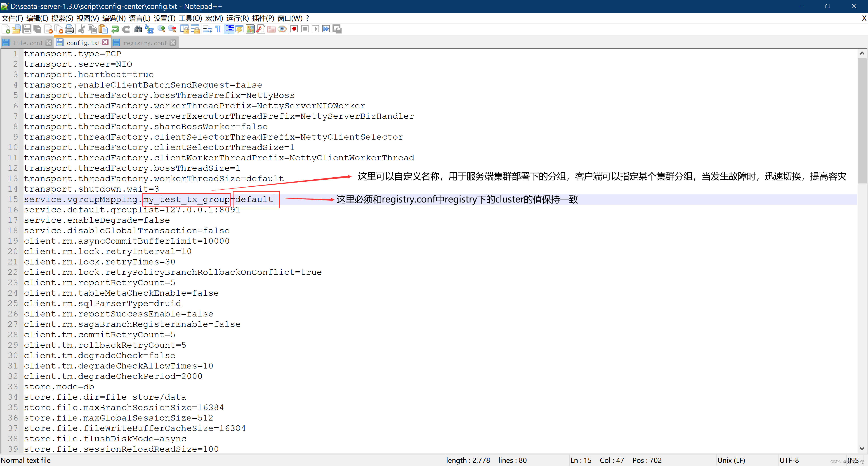
Task: Click the vertical scrollbar thumb
Action: pos(862,121)
